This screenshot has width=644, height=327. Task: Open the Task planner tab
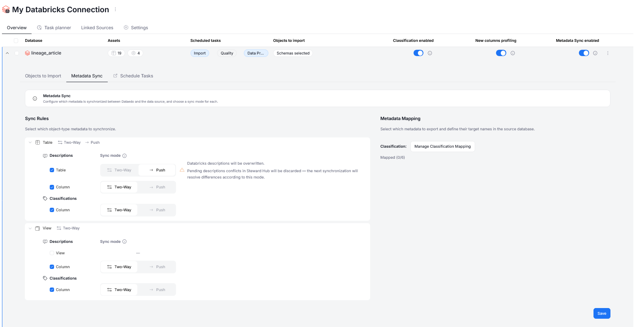54,28
